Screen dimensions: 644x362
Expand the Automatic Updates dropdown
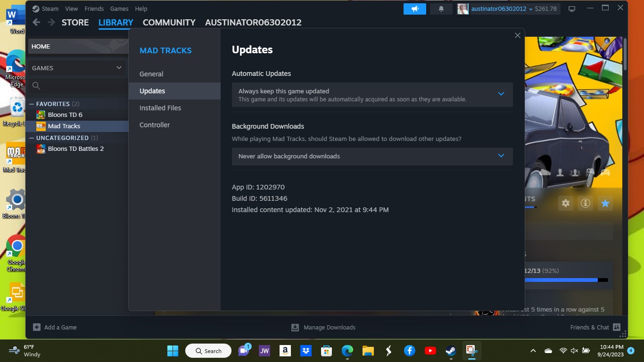pyautogui.click(x=501, y=94)
